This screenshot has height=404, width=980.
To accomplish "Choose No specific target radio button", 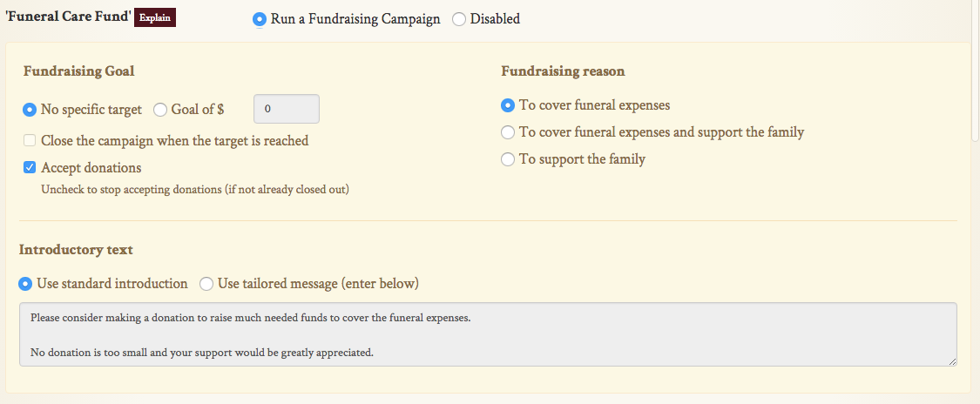I will 30,110.
